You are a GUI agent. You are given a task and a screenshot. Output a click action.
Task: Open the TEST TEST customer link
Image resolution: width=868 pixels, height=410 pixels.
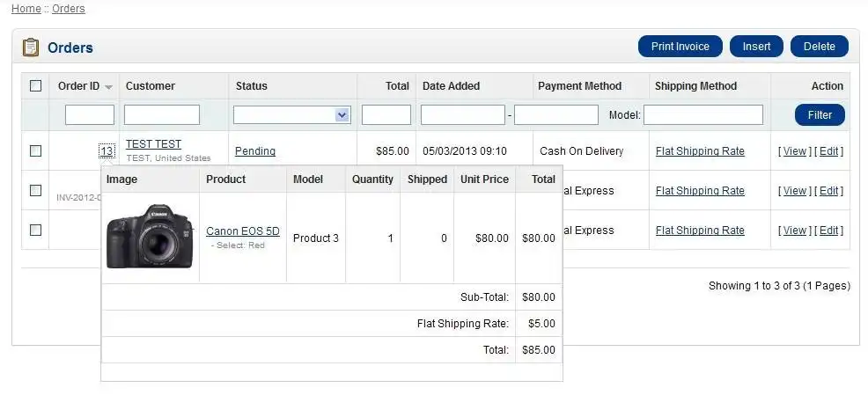tap(153, 144)
